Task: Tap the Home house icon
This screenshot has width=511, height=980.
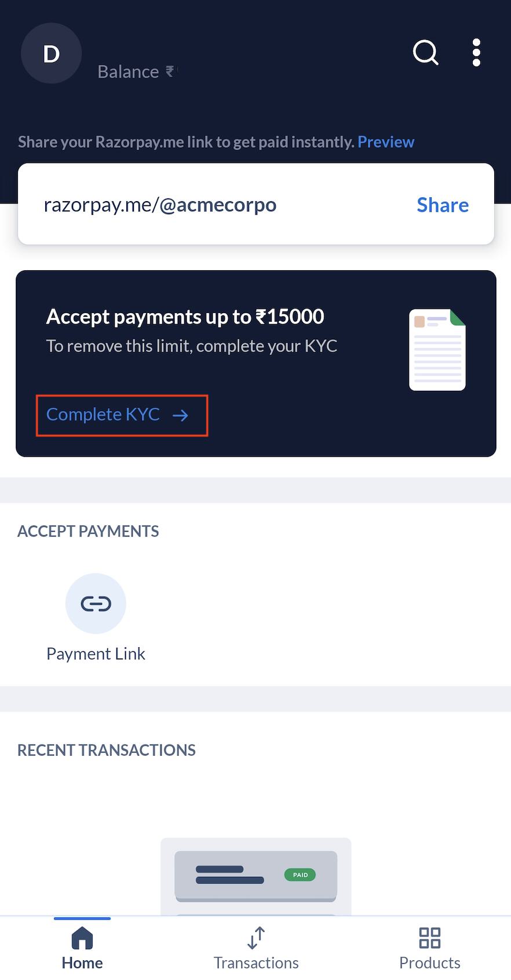Action: (x=82, y=938)
